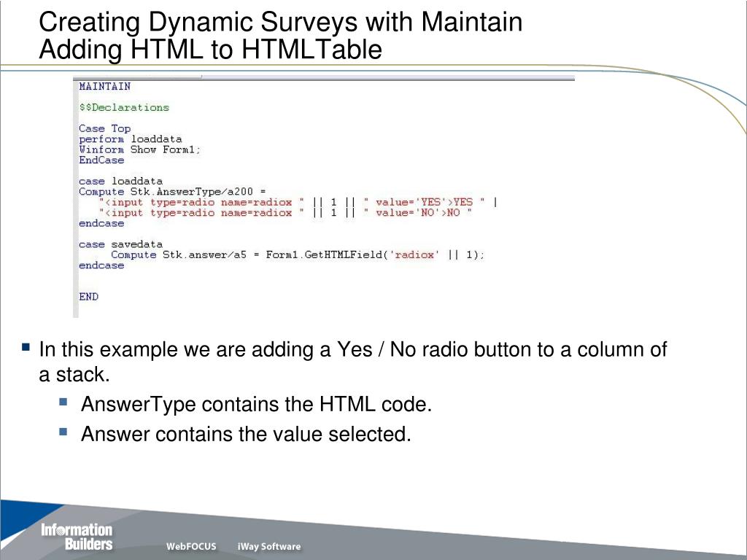747x560 pixels.
Task: Click the '$$Declarations' comment line
Action: tap(124, 107)
